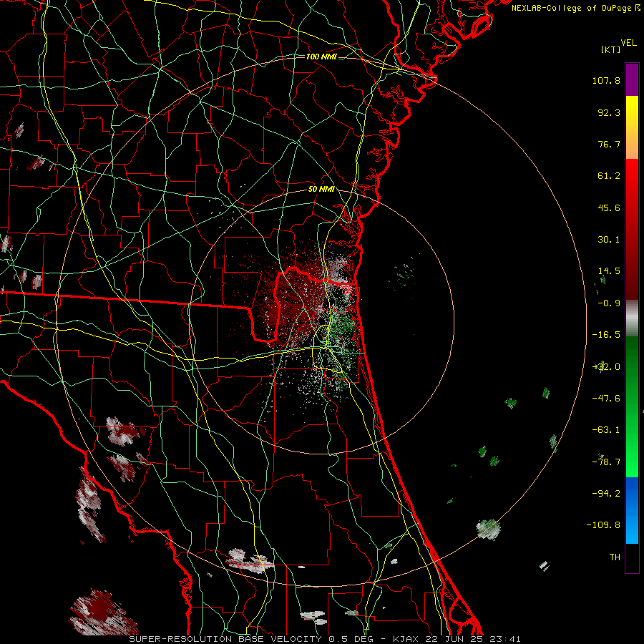Screen dimensions: 644x644
Task: Click the VEL legend heading
Action: pos(628,43)
